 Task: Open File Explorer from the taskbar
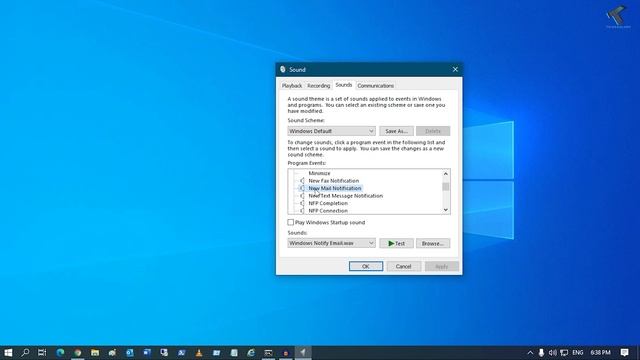(95, 353)
